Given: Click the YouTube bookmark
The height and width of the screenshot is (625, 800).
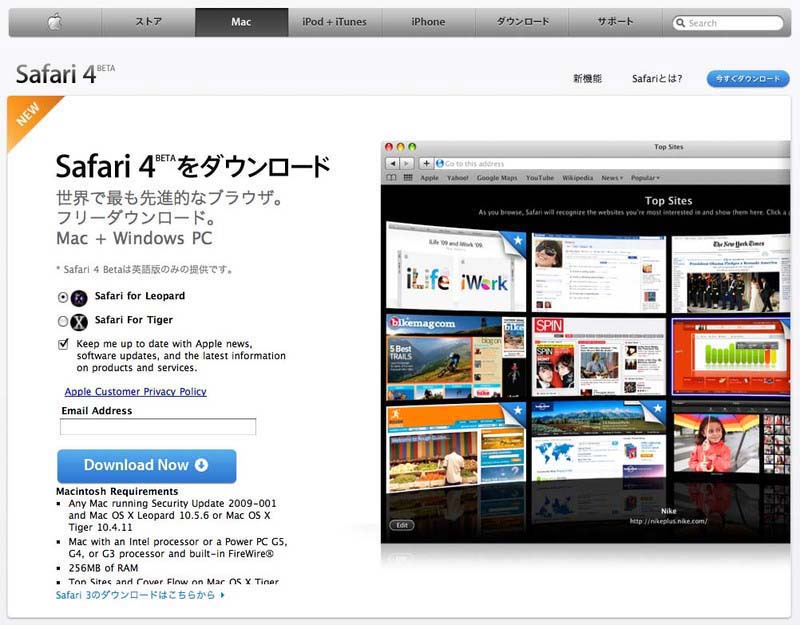Looking at the screenshot, I should click(x=540, y=178).
